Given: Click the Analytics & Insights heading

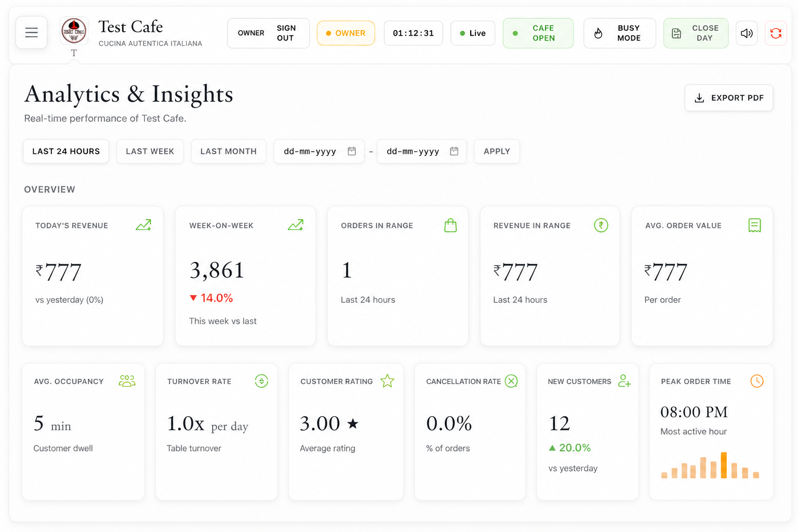Looking at the screenshot, I should (129, 94).
